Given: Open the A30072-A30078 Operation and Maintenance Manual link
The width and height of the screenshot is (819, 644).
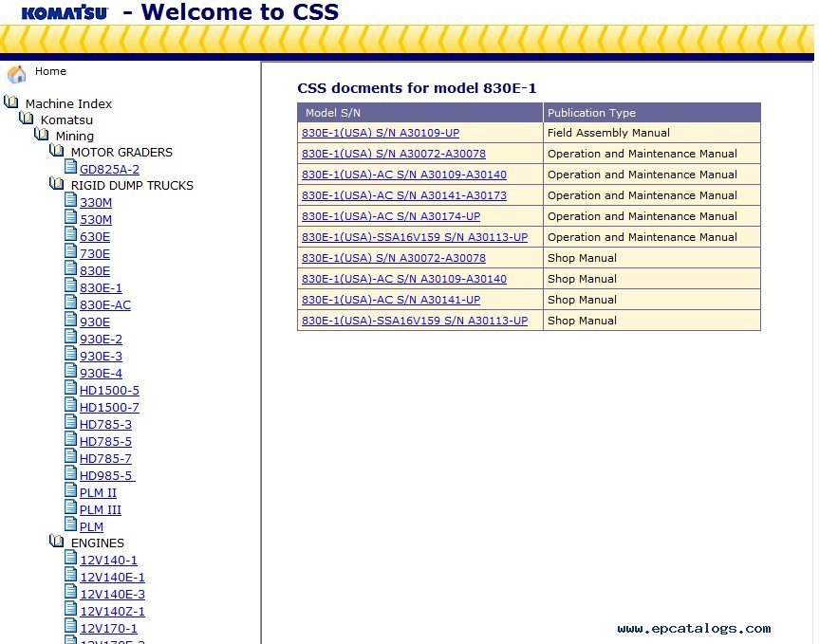Looking at the screenshot, I should [x=394, y=154].
